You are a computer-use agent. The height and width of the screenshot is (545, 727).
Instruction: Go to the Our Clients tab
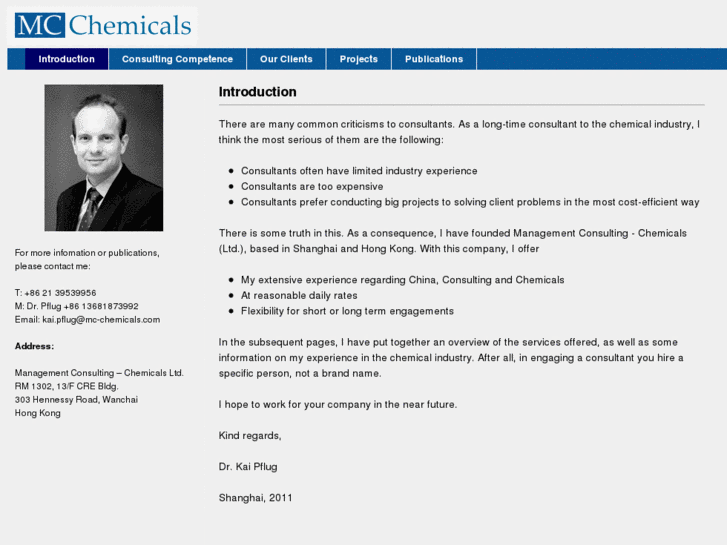tap(286, 59)
